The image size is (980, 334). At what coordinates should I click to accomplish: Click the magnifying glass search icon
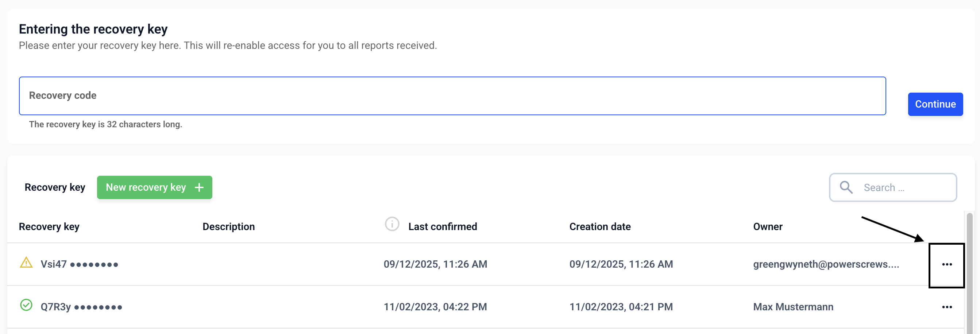click(846, 187)
